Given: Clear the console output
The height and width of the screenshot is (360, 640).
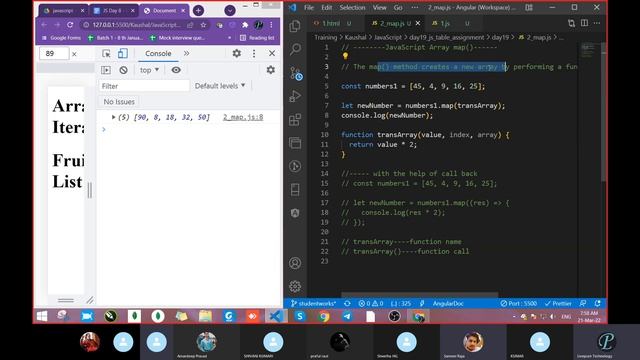Looking at the screenshot, I should click(123, 70).
